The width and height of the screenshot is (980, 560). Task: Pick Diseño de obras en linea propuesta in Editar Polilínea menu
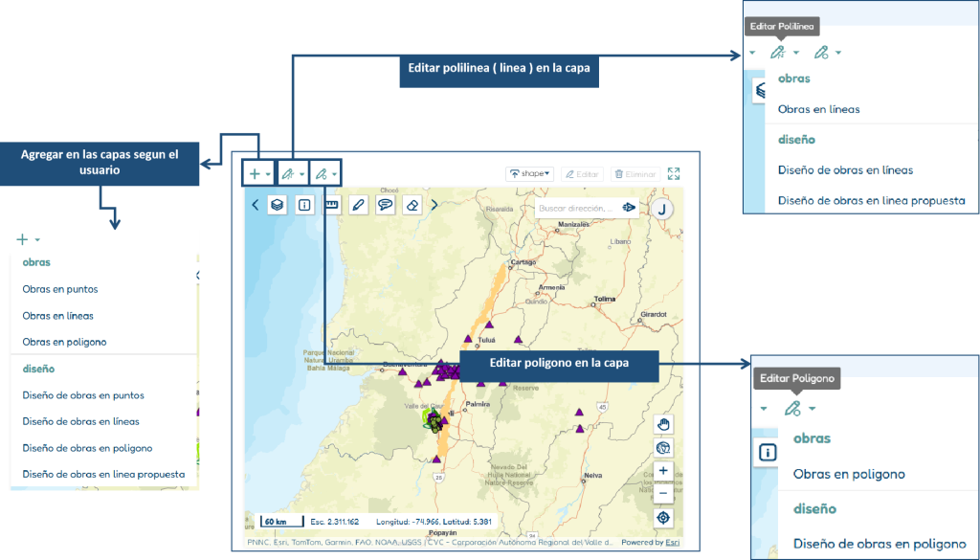tap(871, 201)
